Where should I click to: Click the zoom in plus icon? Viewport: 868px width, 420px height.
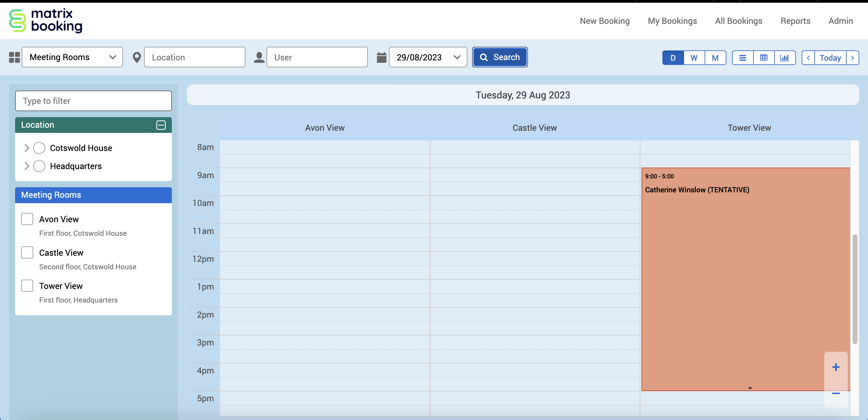(x=836, y=367)
